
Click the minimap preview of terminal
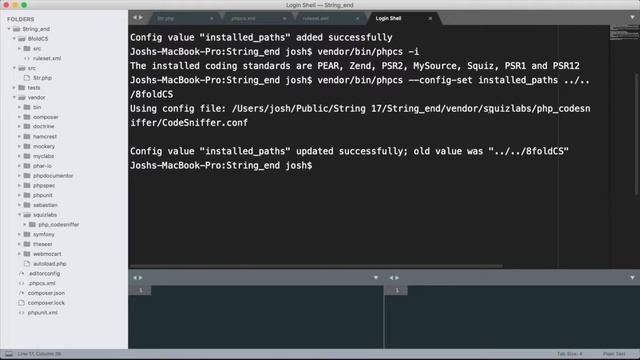click(624, 33)
